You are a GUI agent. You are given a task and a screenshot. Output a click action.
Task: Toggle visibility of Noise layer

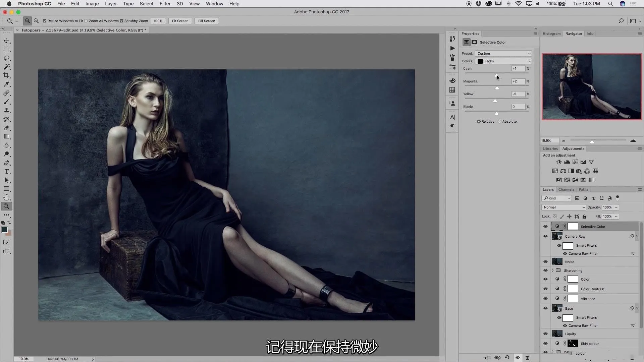click(x=545, y=262)
